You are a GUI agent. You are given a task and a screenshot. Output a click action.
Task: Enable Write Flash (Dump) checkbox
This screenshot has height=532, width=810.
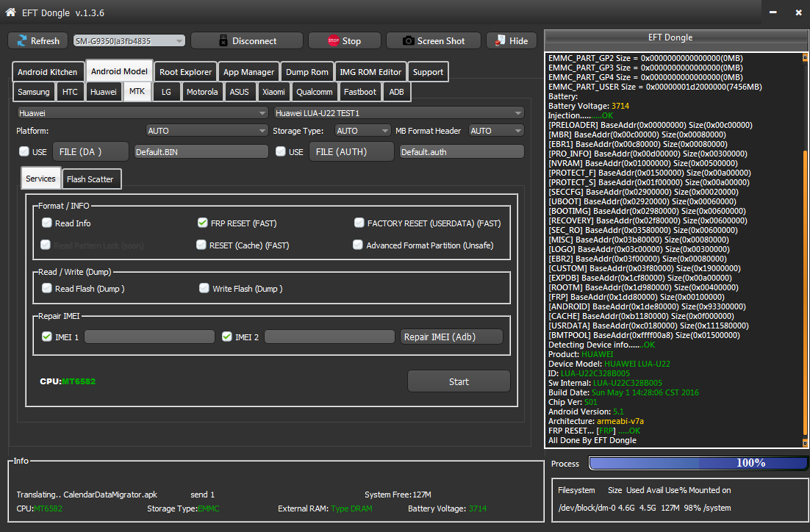click(x=204, y=288)
